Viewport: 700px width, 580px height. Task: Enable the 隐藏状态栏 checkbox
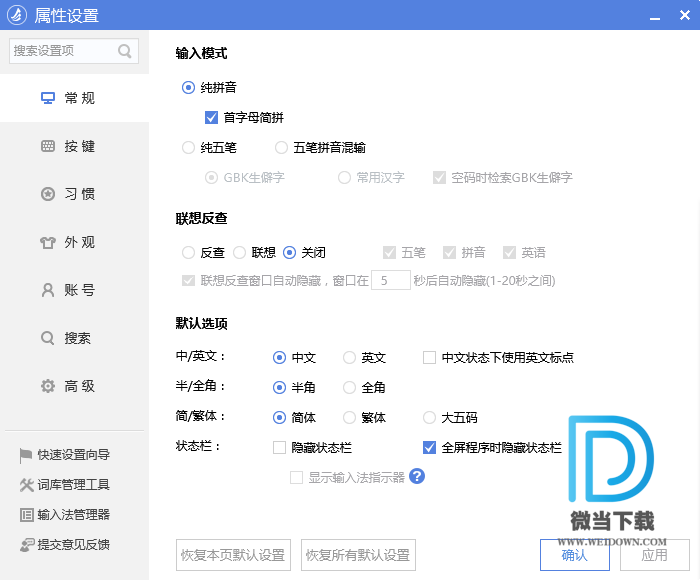280,447
